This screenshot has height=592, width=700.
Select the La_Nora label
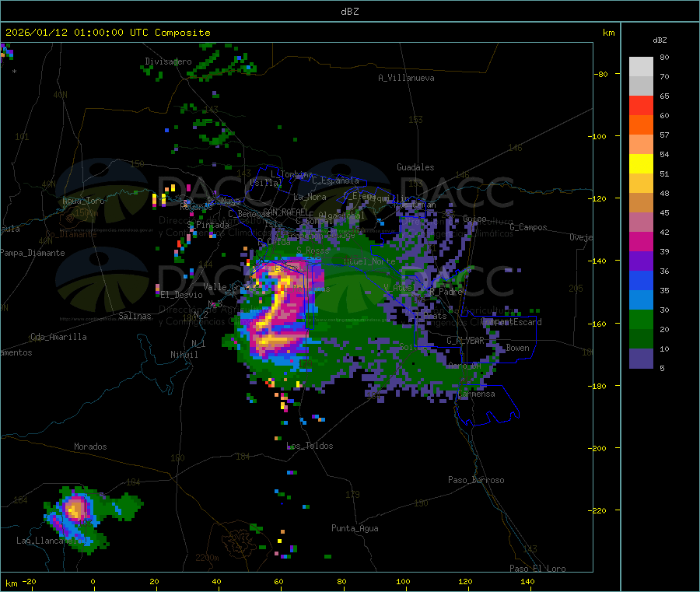[x=310, y=197]
